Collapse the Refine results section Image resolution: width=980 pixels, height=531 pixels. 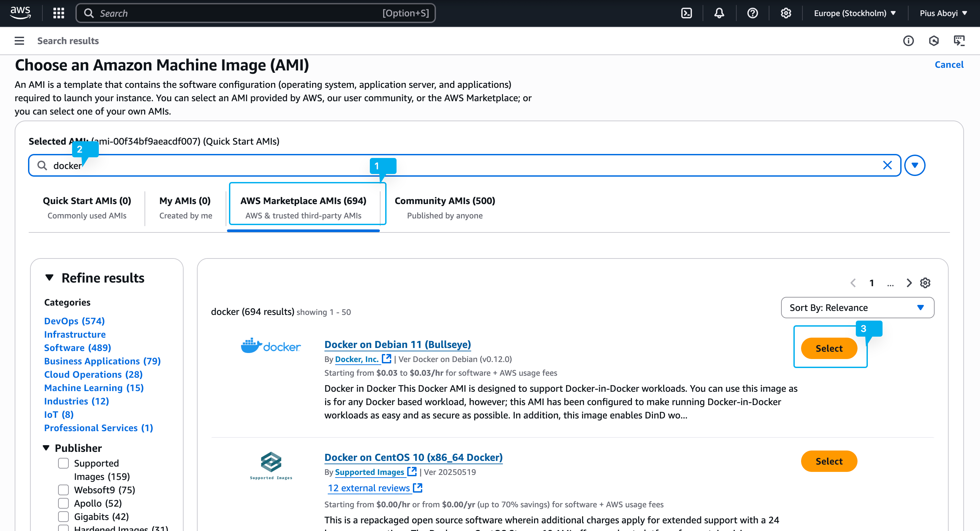point(49,278)
